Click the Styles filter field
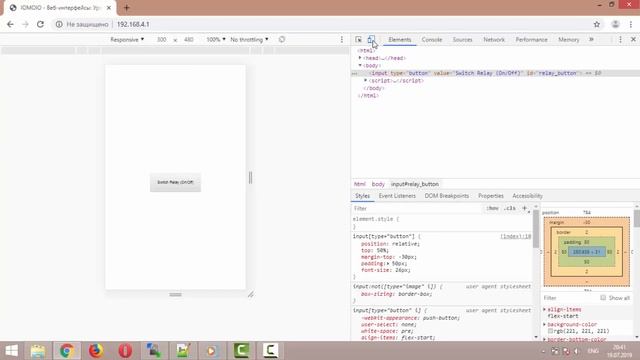 [416, 209]
